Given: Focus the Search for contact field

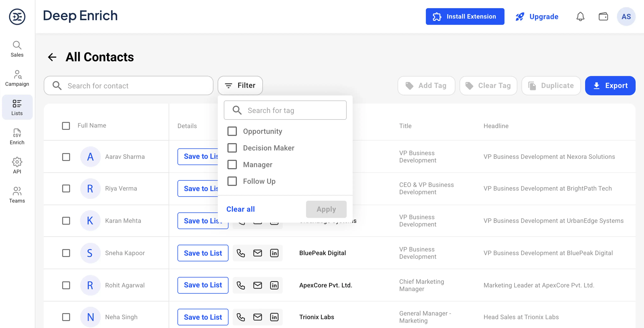Looking at the screenshot, I should click(x=128, y=86).
